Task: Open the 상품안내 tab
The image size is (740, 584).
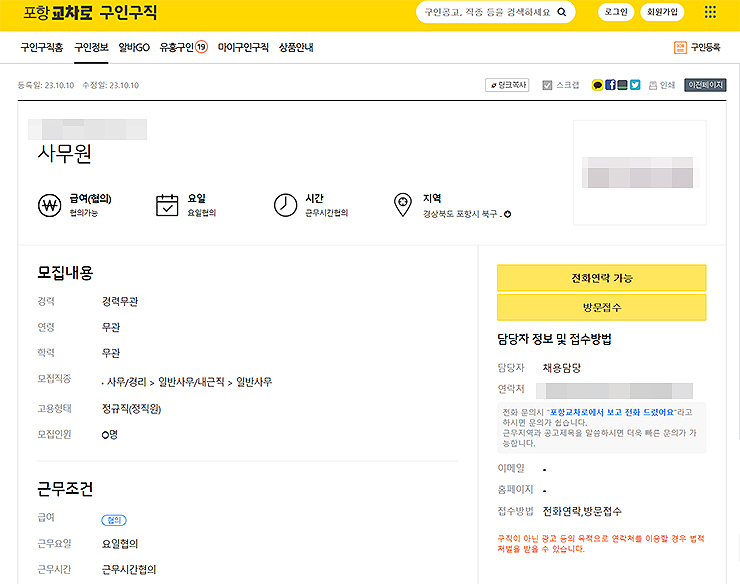Action: 296,47
